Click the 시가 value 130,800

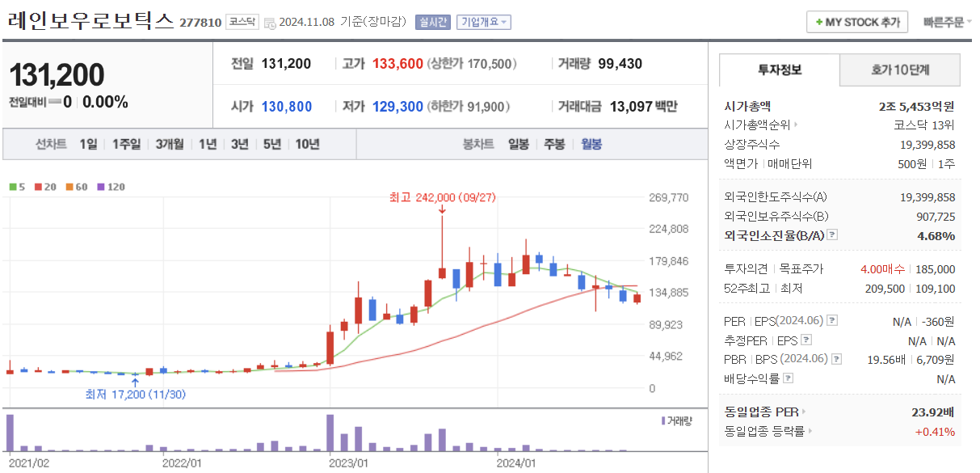pos(287,106)
